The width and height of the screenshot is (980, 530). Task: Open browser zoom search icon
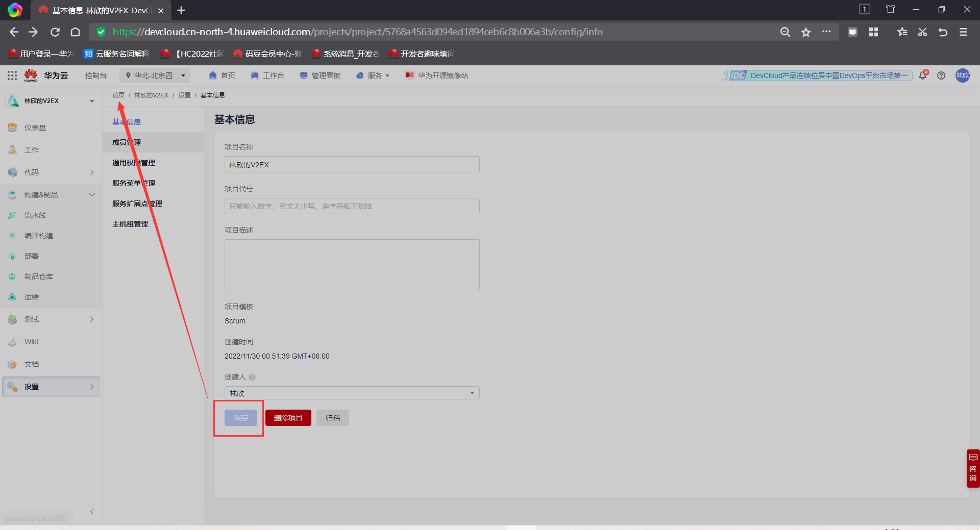[785, 32]
